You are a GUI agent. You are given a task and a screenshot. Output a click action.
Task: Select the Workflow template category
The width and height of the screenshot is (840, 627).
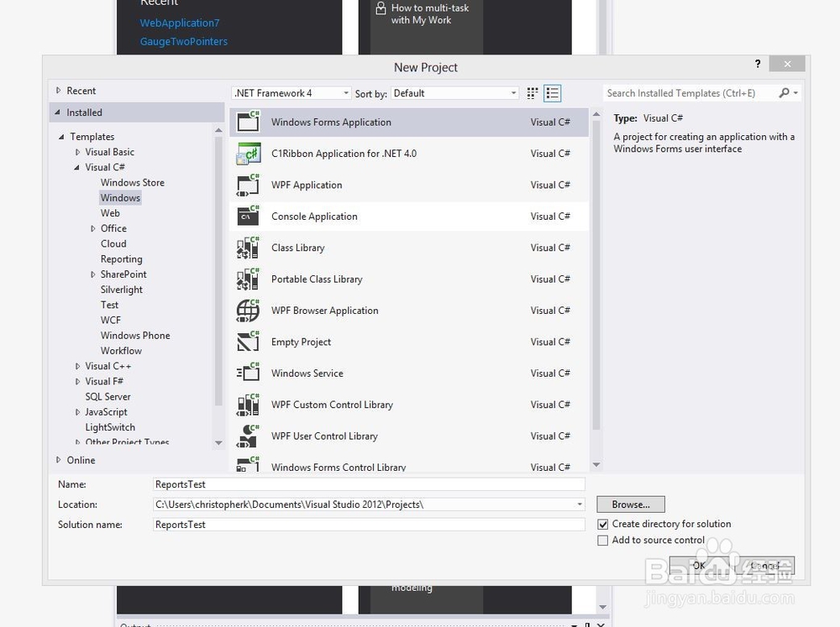click(x=121, y=351)
